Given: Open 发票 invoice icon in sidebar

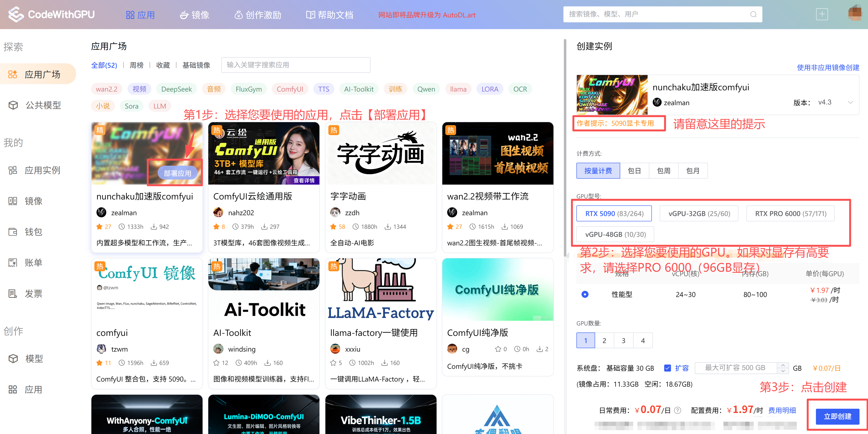Looking at the screenshot, I should 13,294.
